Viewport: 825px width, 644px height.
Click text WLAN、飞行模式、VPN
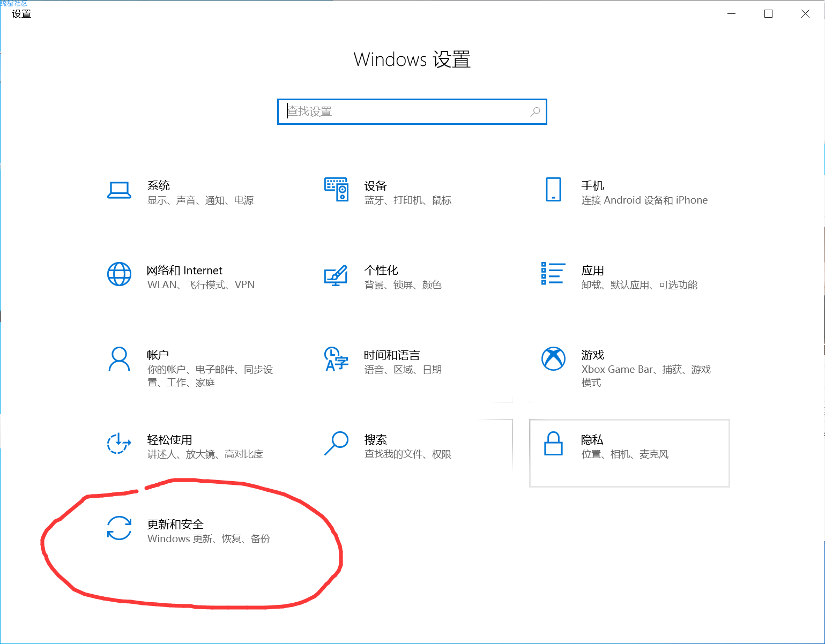point(201,285)
